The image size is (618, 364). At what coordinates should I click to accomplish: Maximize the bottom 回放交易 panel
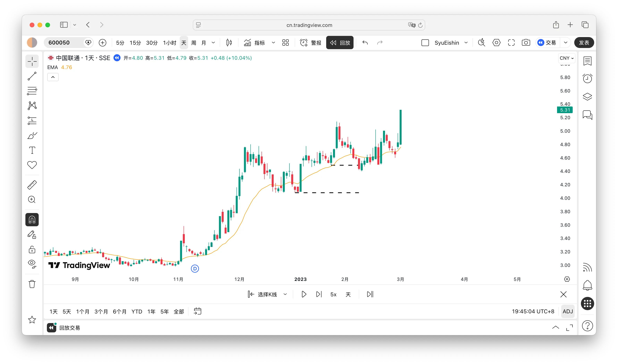[569, 328]
